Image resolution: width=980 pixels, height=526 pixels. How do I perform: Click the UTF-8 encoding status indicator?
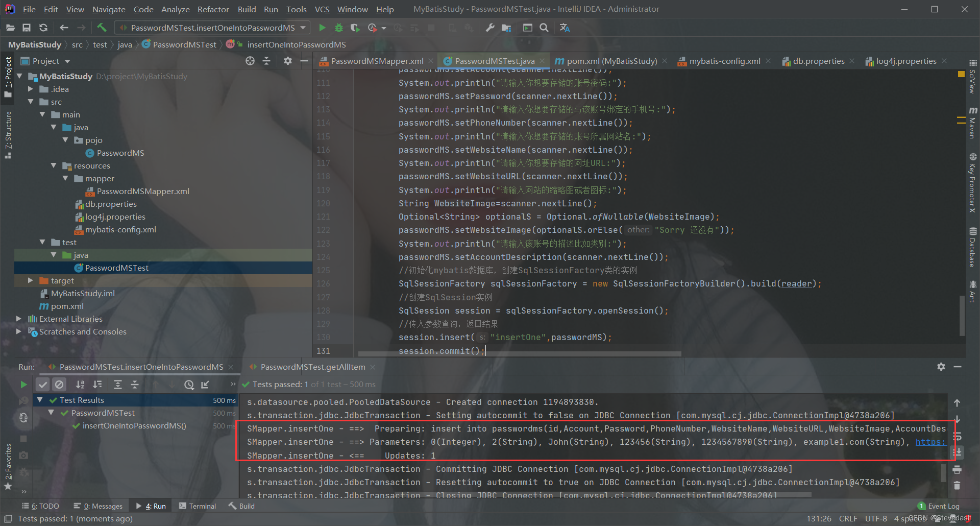(876, 518)
